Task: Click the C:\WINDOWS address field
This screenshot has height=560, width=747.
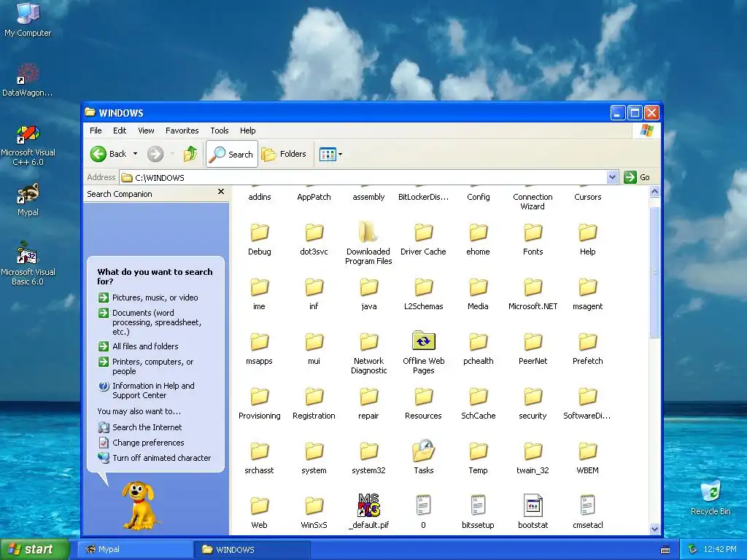Action: [364, 178]
